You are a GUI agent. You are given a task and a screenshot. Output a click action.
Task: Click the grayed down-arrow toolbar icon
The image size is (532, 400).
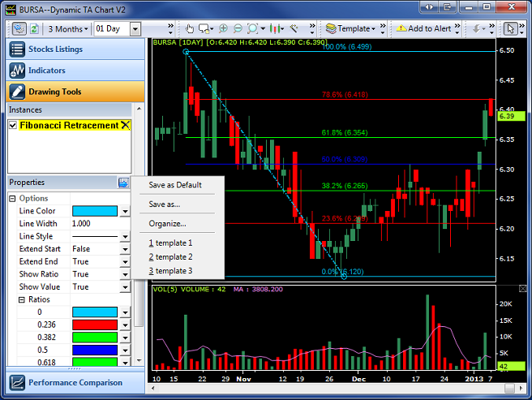coord(477,28)
